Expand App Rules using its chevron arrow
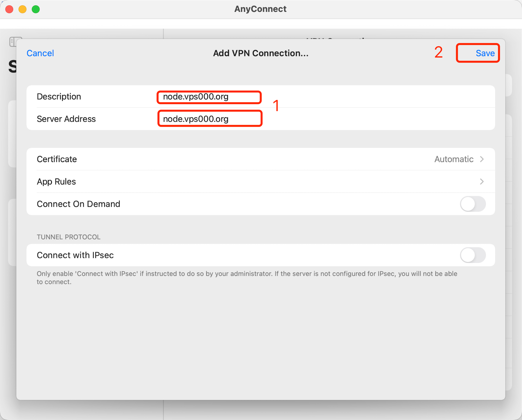The height and width of the screenshot is (420, 522). [482, 182]
